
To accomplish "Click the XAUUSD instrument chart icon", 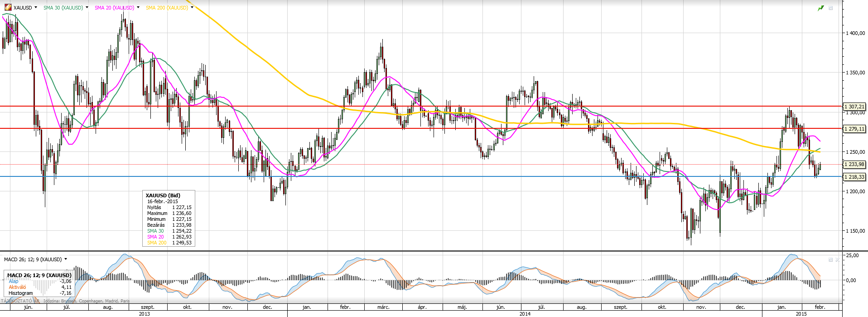I will (8, 7).
